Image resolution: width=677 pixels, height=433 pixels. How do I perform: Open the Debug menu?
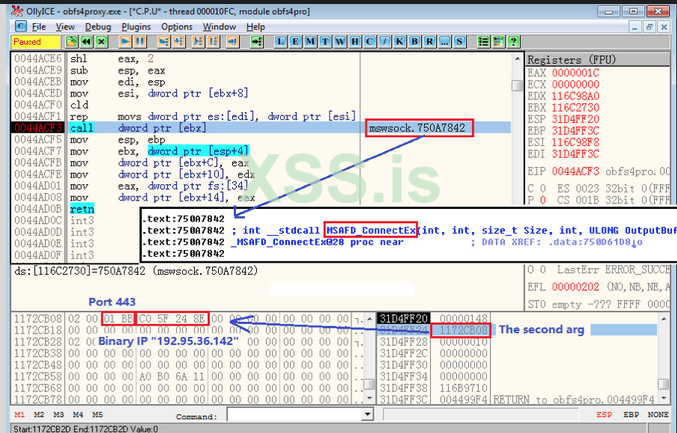[98, 27]
